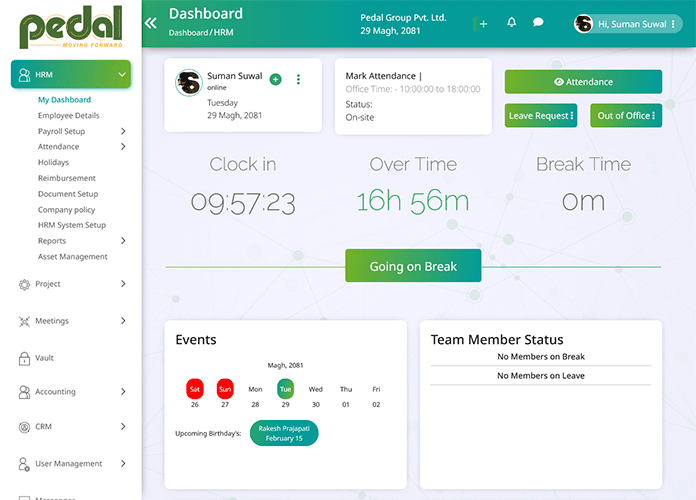The height and width of the screenshot is (500, 696).
Task: Click the Dashboard breadcrumb link
Action: [x=187, y=33]
